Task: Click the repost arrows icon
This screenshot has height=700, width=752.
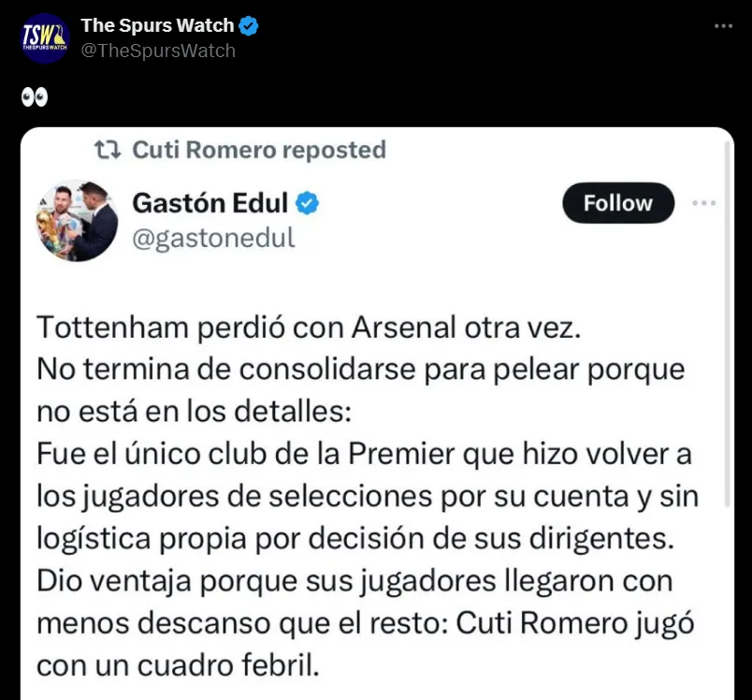Action: [108, 150]
